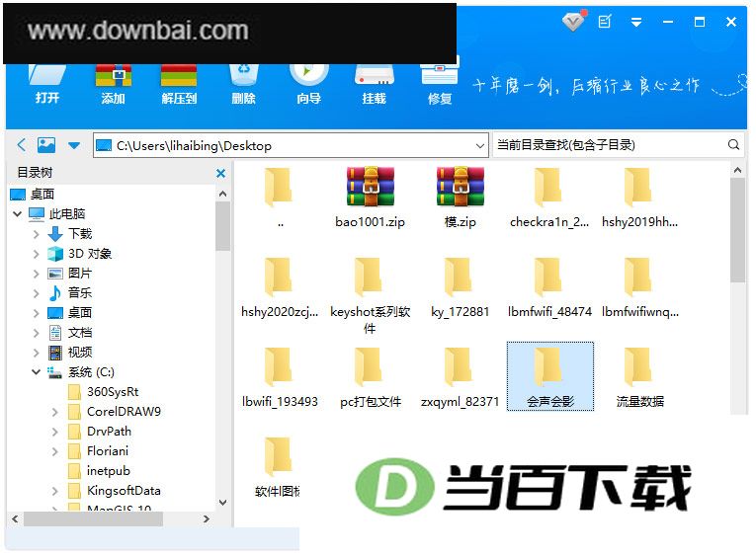Click the file list vertical scrollbar thumb
Viewport: 756px width, 557px height.
tap(737, 230)
